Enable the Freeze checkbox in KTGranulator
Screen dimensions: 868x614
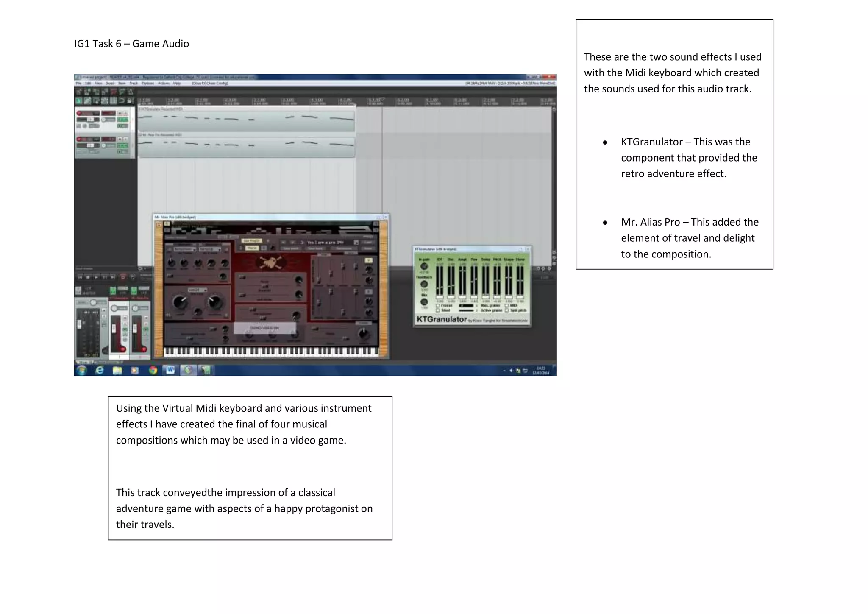point(438,305)
